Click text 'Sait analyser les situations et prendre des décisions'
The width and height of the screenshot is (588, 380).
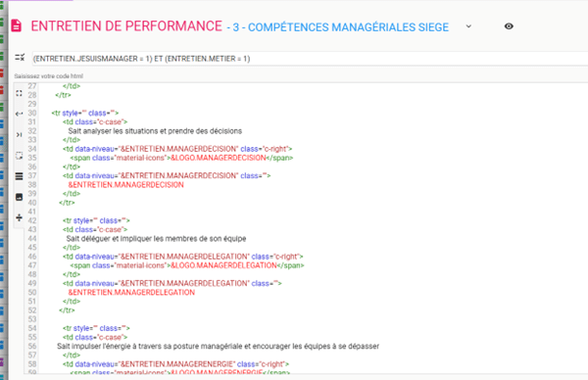(155, 131)
